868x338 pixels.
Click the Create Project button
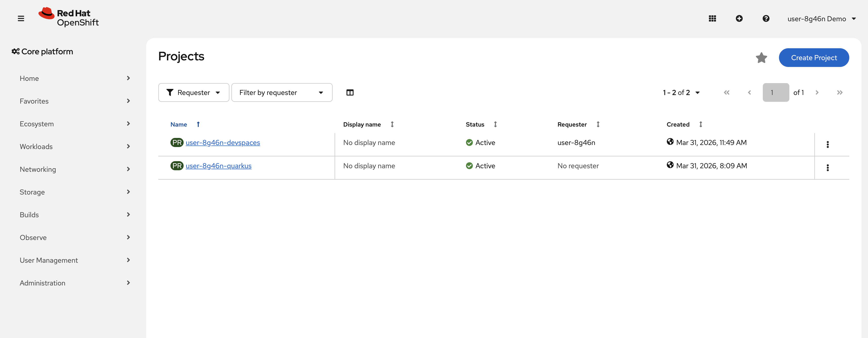813,58
